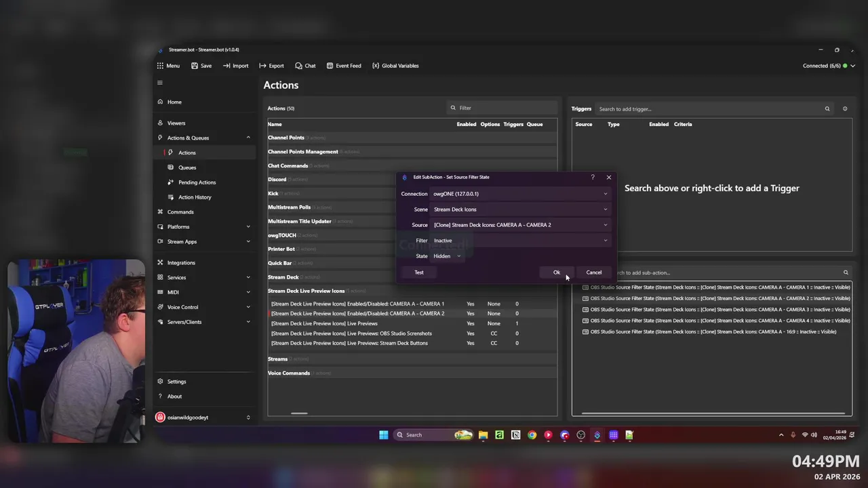This screenshot has width=868, height=488.
Task: Click the taskbar Search box
Action: point(433,435)
